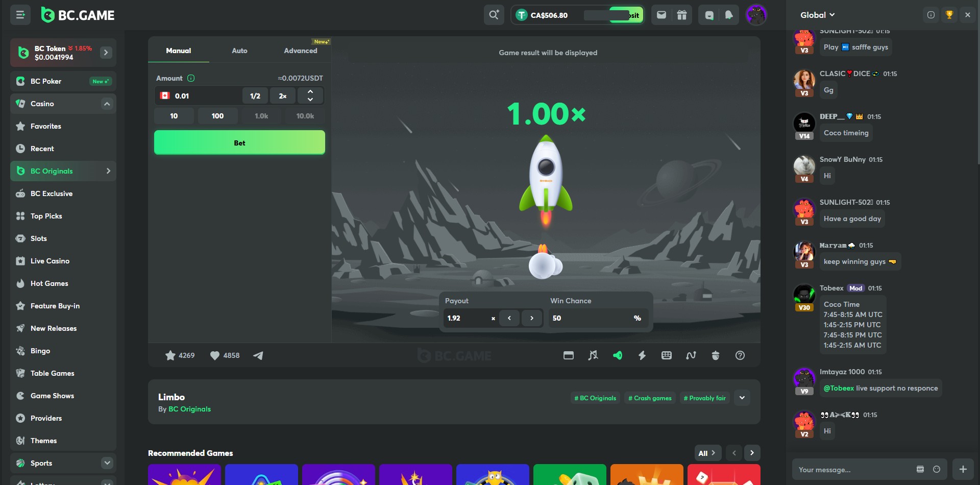Show next recommended games arrow

click(x=752, y=453)
